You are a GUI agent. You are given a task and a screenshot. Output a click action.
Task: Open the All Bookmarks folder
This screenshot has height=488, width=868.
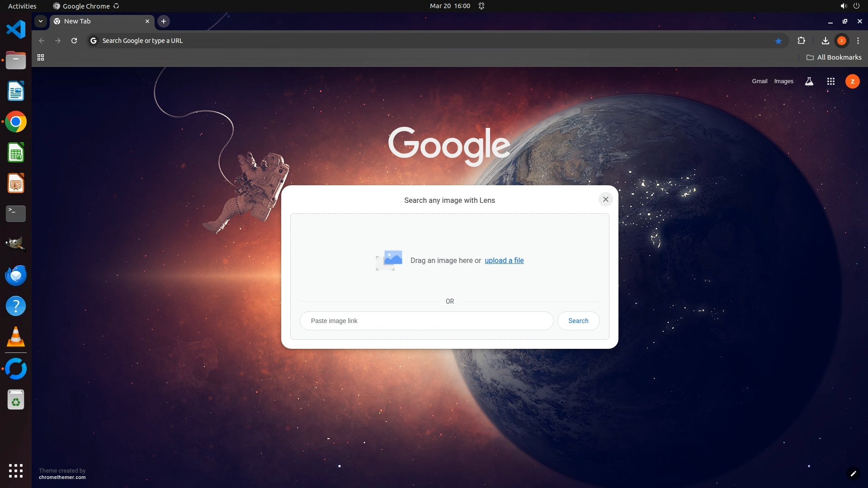click(834, 57)
